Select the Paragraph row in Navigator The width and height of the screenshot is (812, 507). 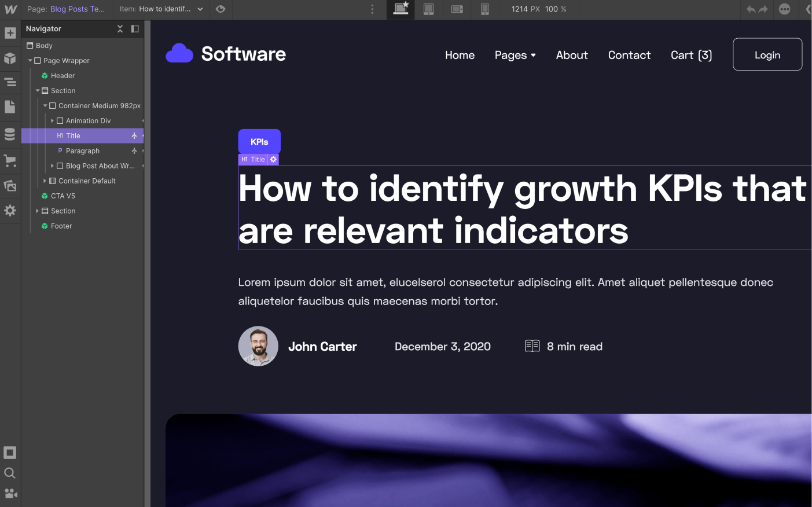[82, 151]
